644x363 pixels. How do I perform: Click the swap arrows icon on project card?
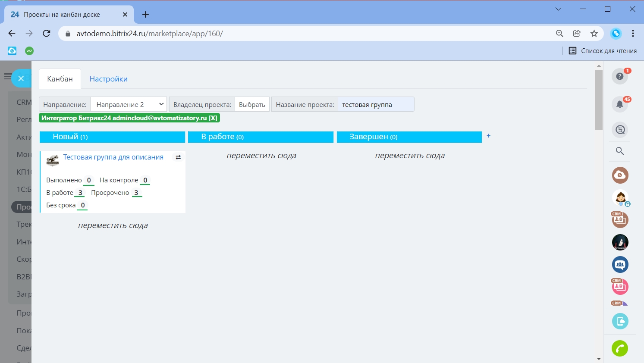(x=178, y=157)
